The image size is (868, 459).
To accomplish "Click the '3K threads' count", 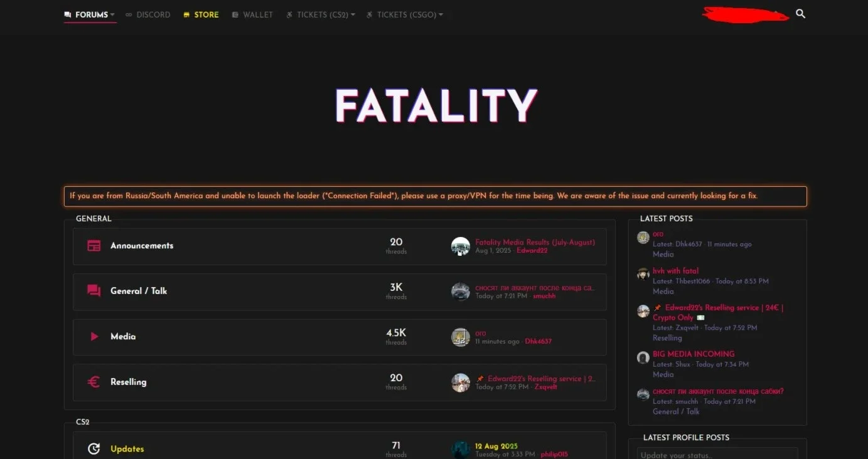I will pyautogui.click(x=396, y=291).
